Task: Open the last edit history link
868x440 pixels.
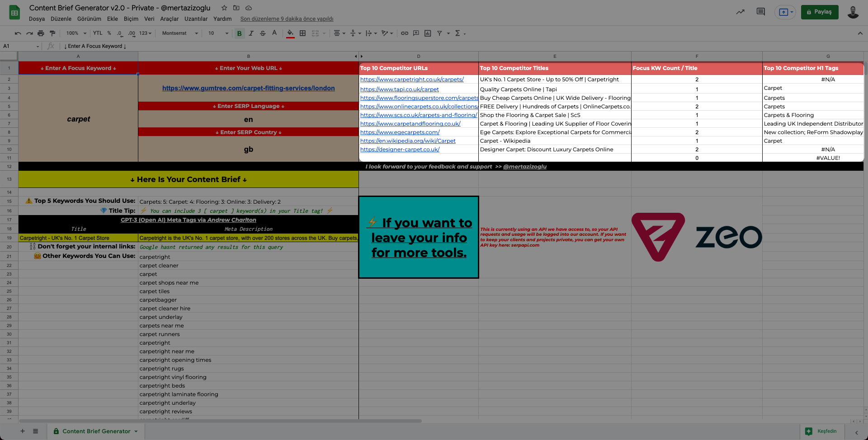Action: [287, 19]
